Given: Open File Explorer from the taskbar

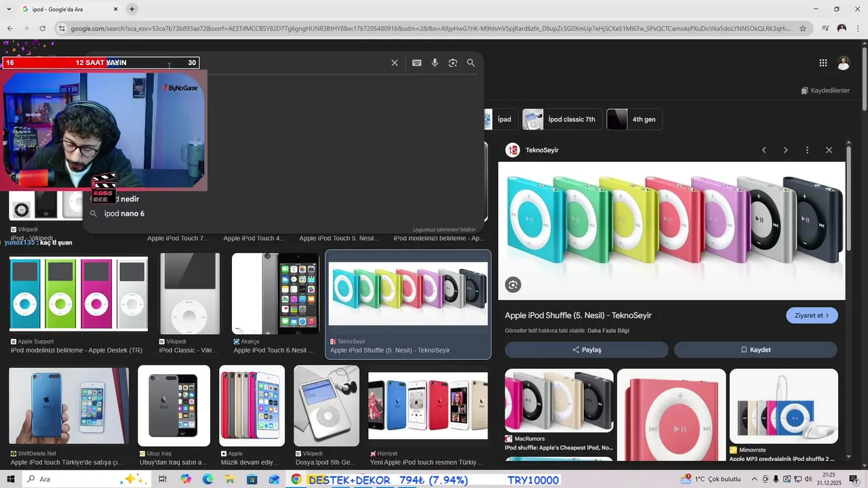Looking at the screenshot, I should point(230,479).
